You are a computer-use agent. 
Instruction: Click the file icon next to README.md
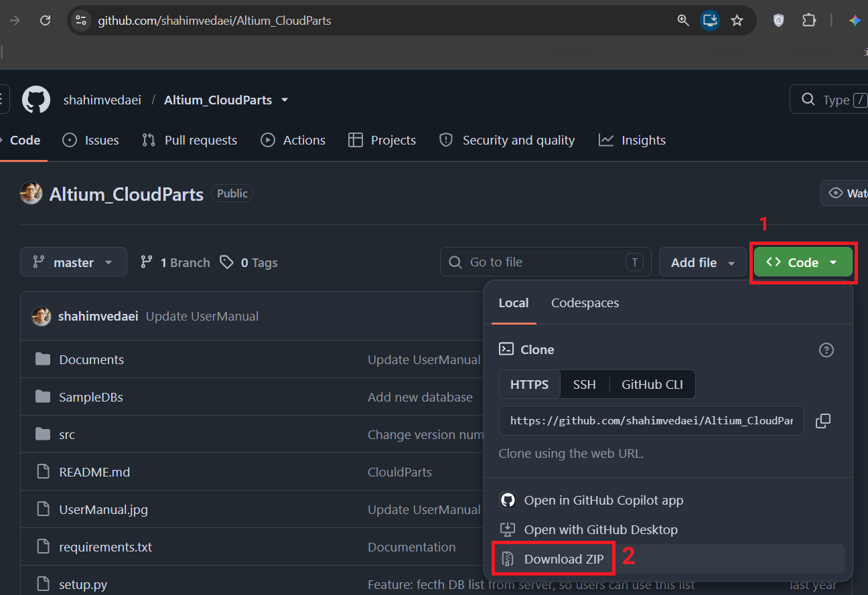coord(43,472)
